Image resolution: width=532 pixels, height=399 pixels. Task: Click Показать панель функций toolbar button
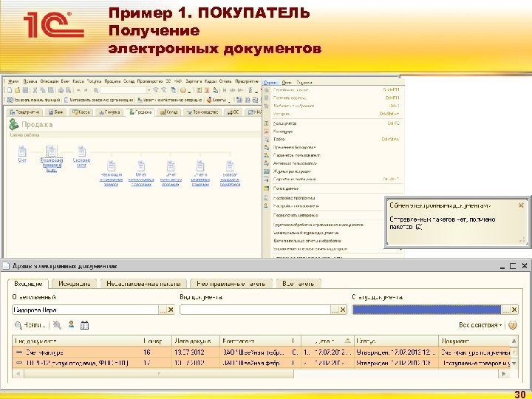coord(33,100)
